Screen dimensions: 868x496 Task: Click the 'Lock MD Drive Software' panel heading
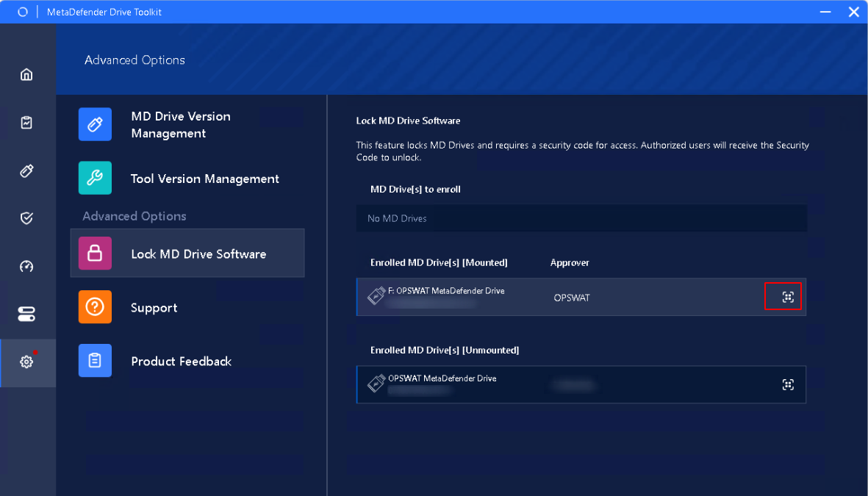click(x=408, y=120)
